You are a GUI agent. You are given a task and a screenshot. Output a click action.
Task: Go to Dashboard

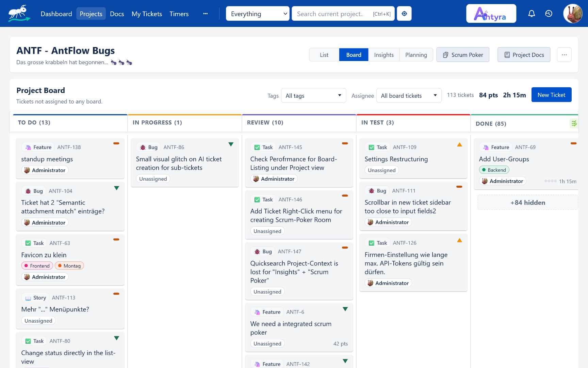(x=56, y=14)
